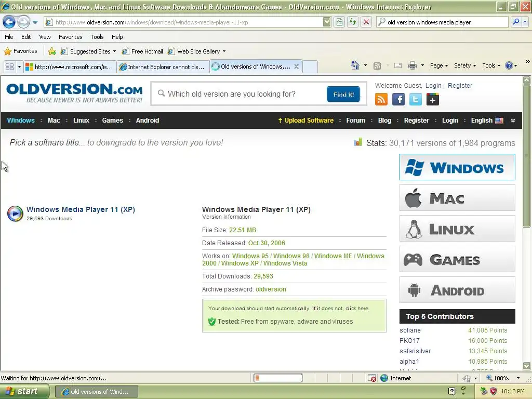Open the View menu
532x399 pixels.
[x=45, y=37]
